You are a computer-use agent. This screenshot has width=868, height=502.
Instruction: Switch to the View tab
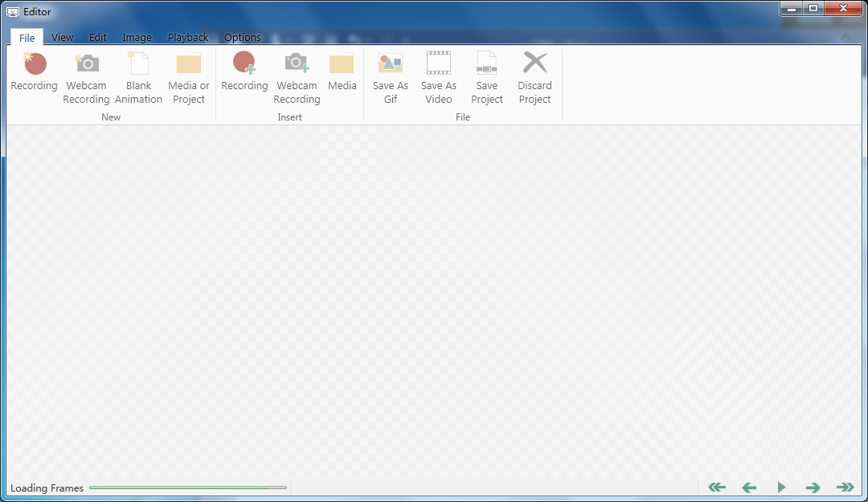coord(62,38)
